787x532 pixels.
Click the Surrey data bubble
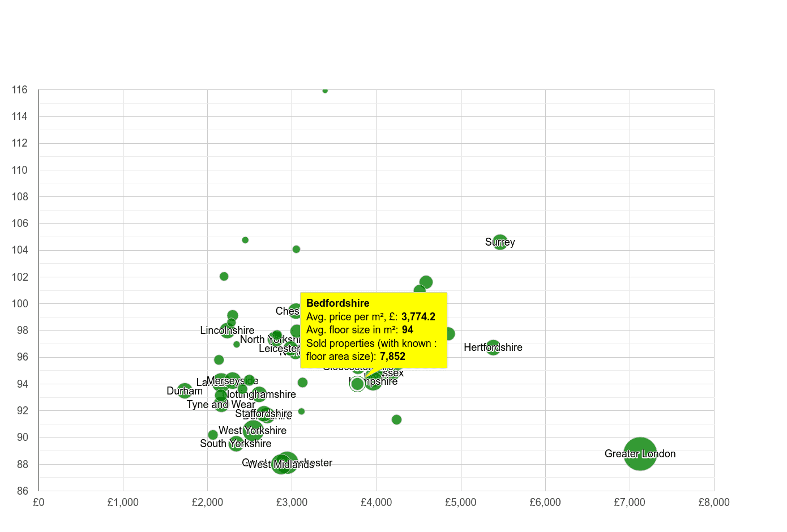coord(500,242)
